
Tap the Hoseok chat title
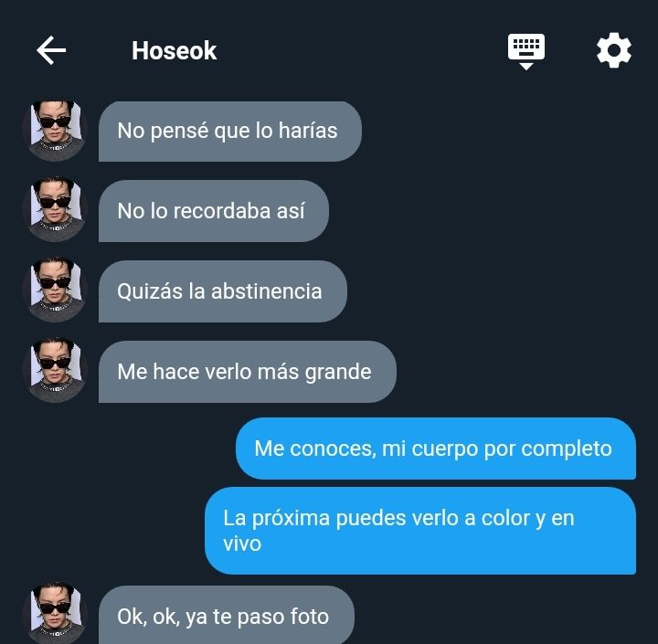tap(174, 51)
